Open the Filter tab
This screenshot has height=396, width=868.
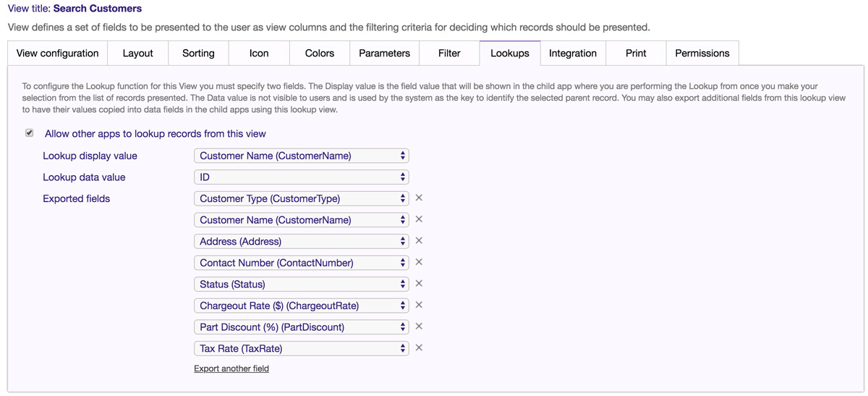449,53
